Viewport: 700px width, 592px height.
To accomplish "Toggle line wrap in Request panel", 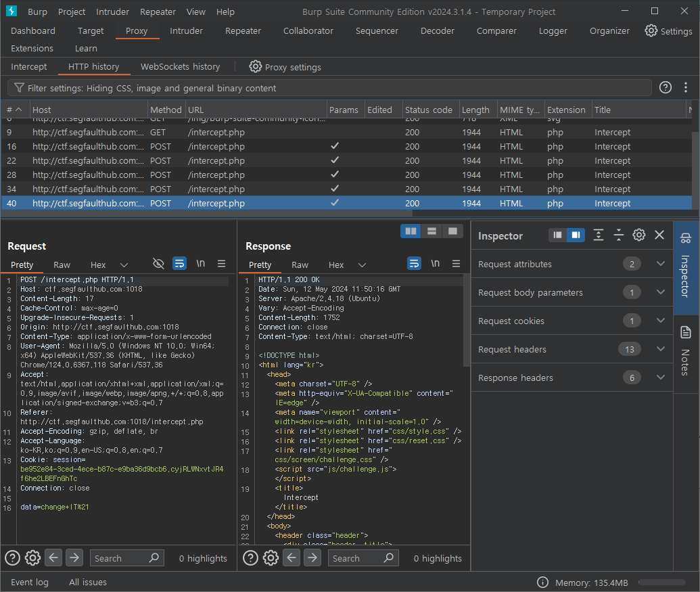I will click(x=179, y=263).
